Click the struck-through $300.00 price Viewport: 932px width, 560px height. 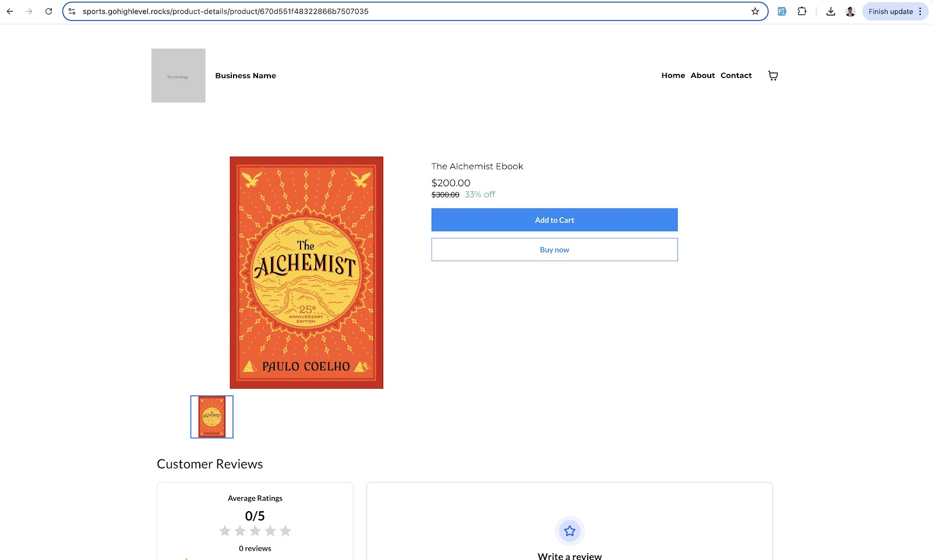tap(445, 195)
